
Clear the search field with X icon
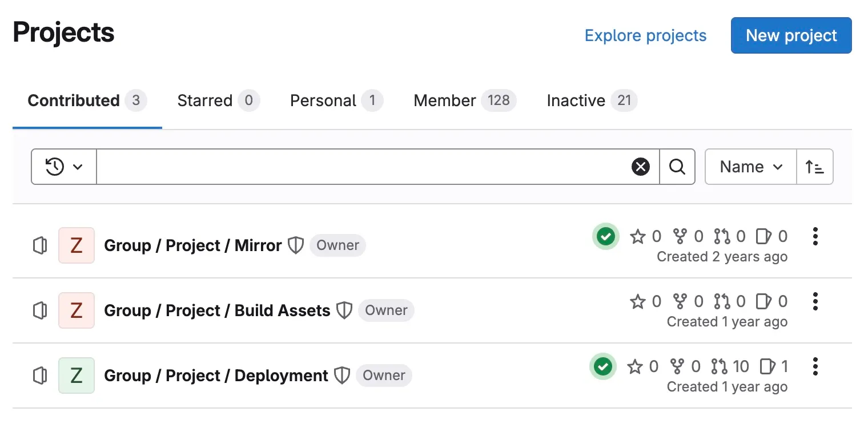641,167
